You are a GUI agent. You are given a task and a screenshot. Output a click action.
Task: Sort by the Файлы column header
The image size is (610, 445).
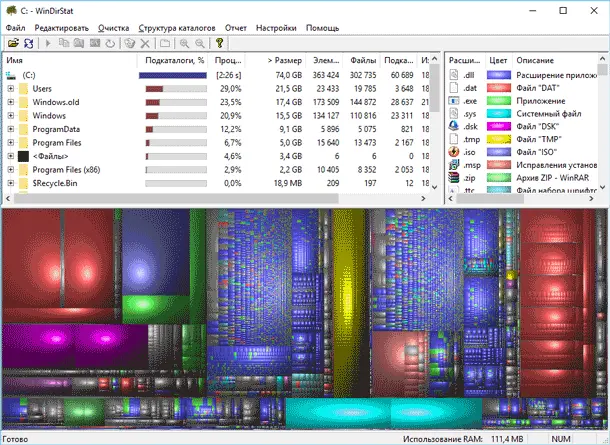point(361,60)
